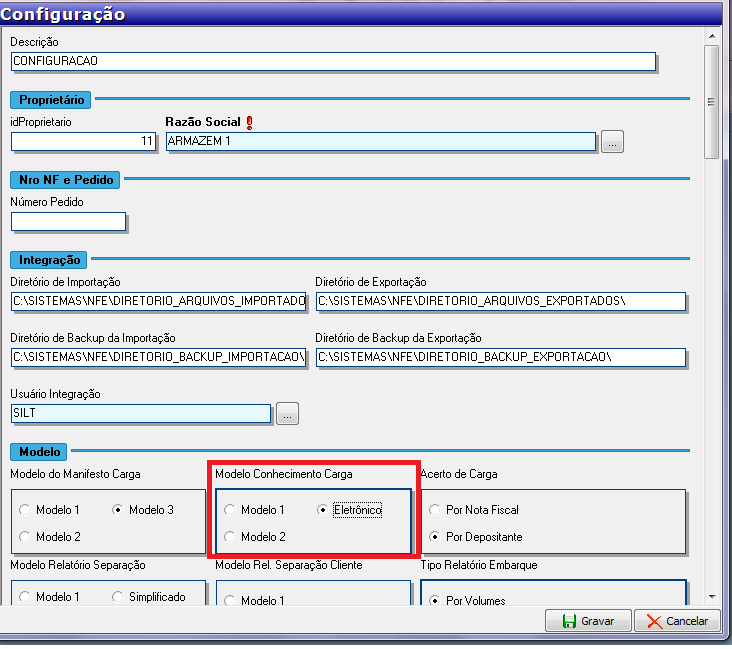
Task: Click the Diretório de Backup da Exportação field
Action: click(500, 357)
